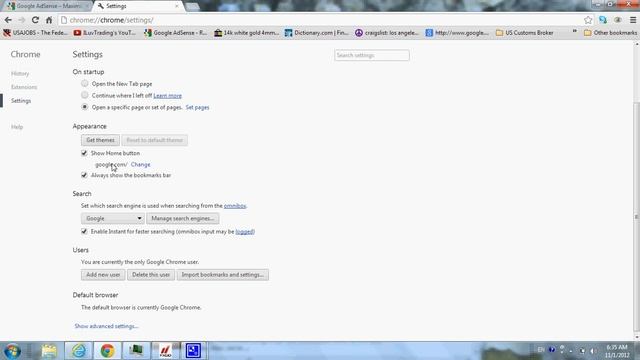The image size is (640, 360).
Task: Click the Chrome taskbar icon
Action: (x=107, y=351)
